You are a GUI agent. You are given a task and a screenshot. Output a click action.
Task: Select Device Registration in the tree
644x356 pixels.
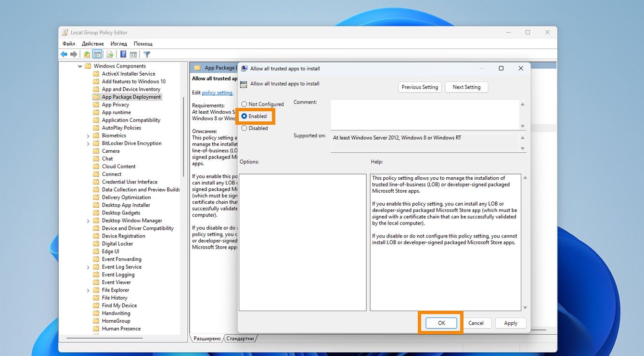click(x=123, y=236)
